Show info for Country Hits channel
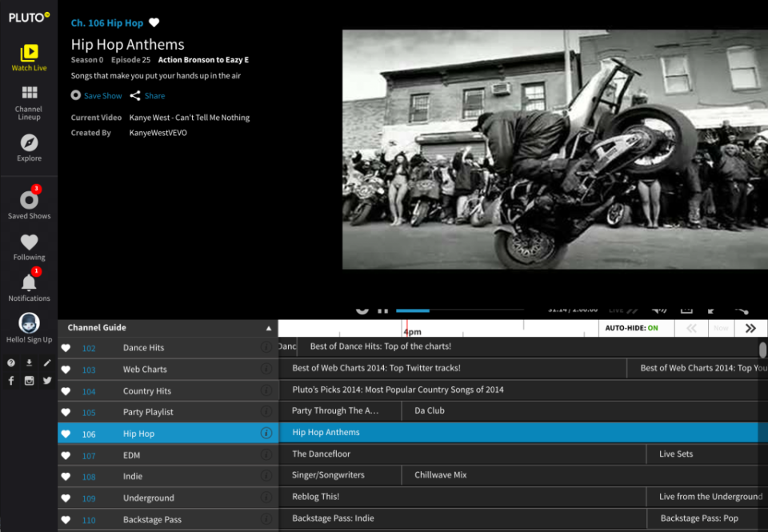Screen dimensions: 768x532 (266, 390)
